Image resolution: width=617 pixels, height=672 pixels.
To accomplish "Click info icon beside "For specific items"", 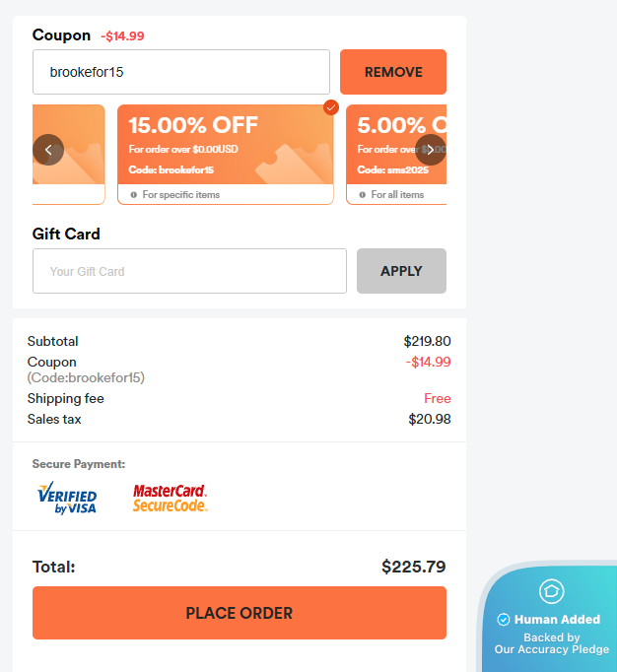I will pos(134,195).
